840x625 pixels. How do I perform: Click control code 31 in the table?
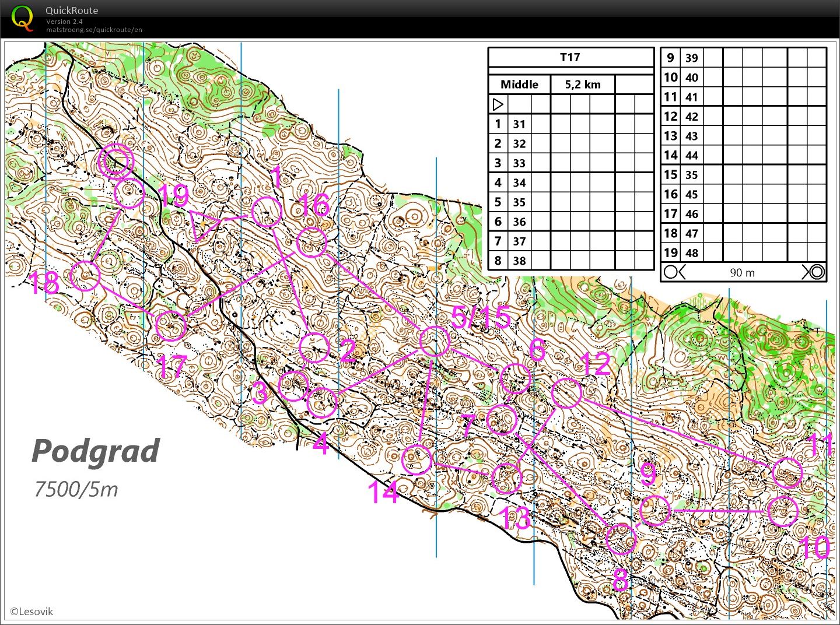tap(519, 124)
